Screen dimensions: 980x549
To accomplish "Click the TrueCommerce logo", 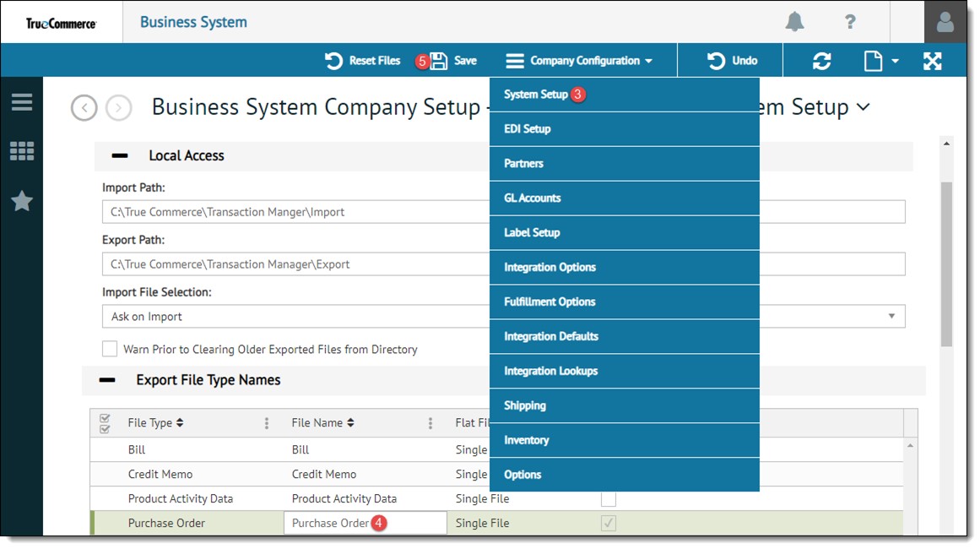I will (61, 23).
